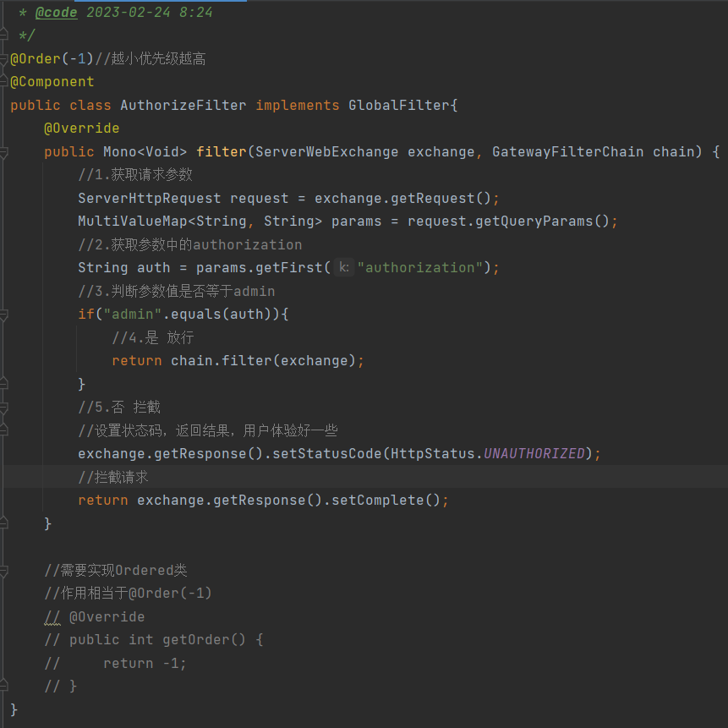Click the filter method name in declaration
Image resolution: width=728 pixels, height=728 pixels.
(x=221, y=152)
